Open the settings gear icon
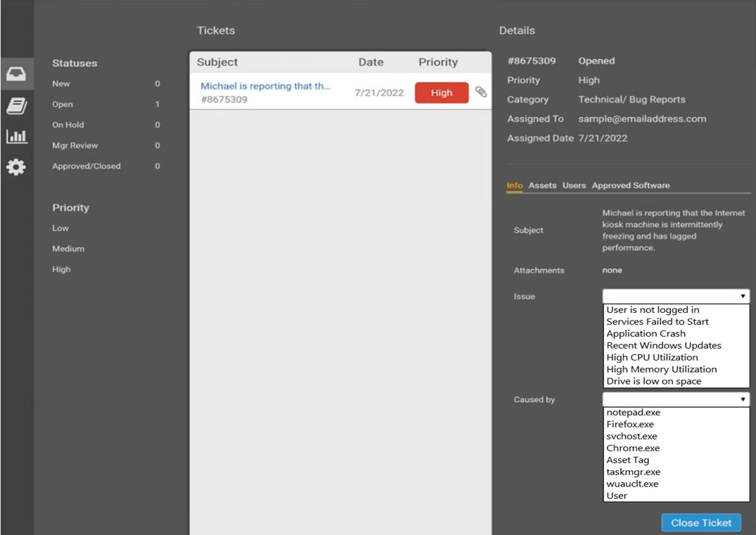Viewport: 756px width, 535px height. (x=16, y=167)
